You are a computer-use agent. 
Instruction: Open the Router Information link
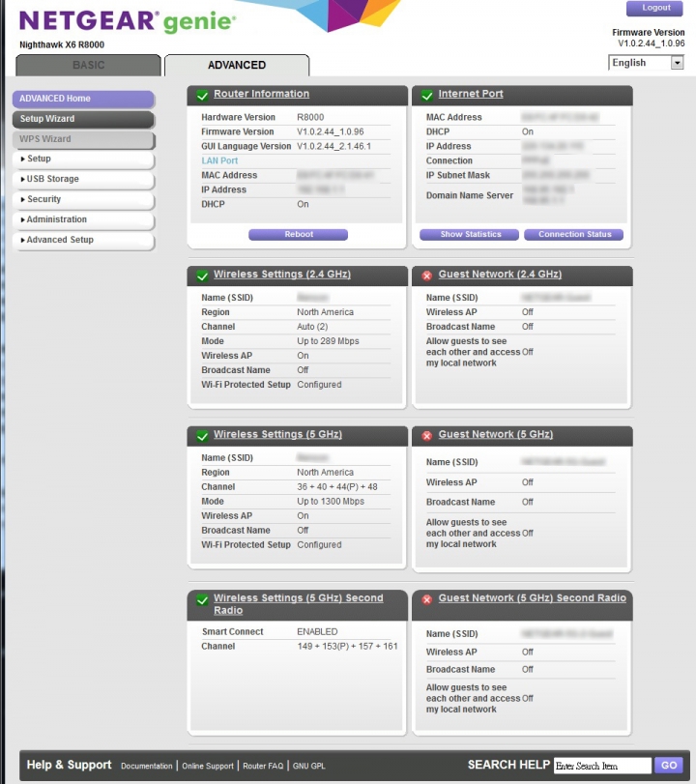[262, 94]
